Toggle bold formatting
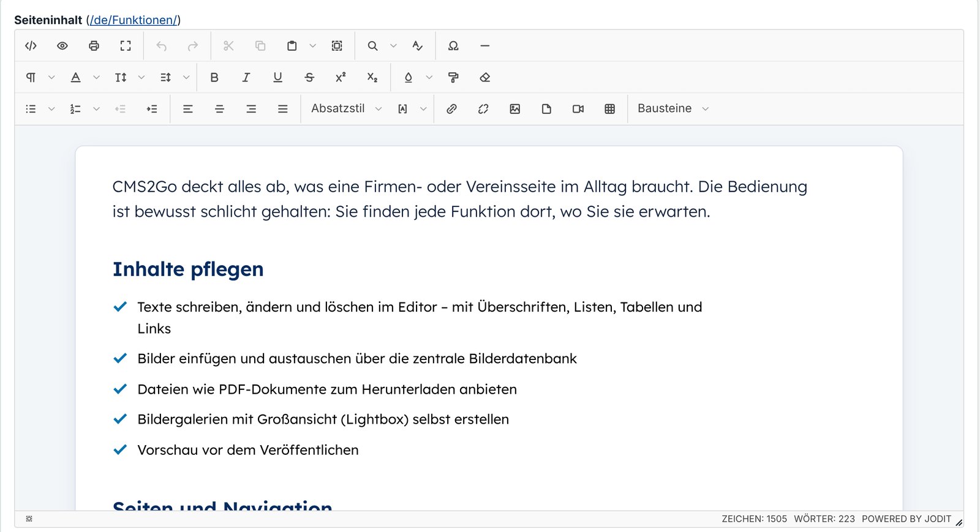This screenshot has height=532, width=980. (x=214, y=77)
